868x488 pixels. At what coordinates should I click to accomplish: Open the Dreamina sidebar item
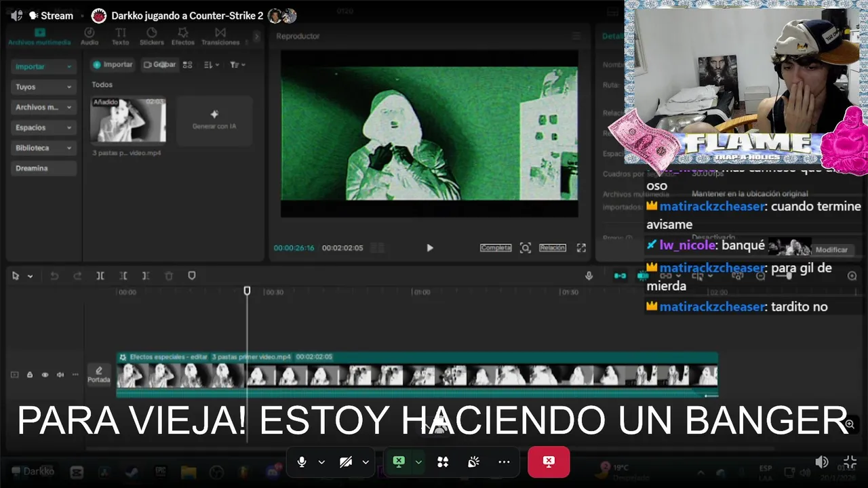43,168
